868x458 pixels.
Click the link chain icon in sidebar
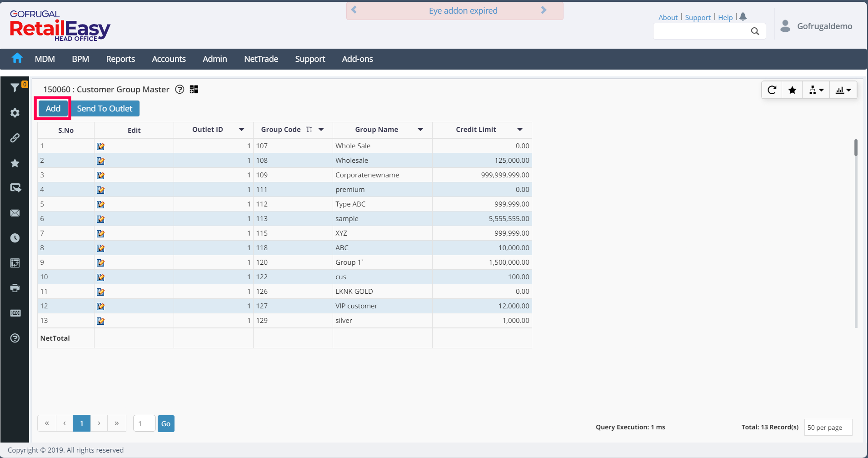15,138
